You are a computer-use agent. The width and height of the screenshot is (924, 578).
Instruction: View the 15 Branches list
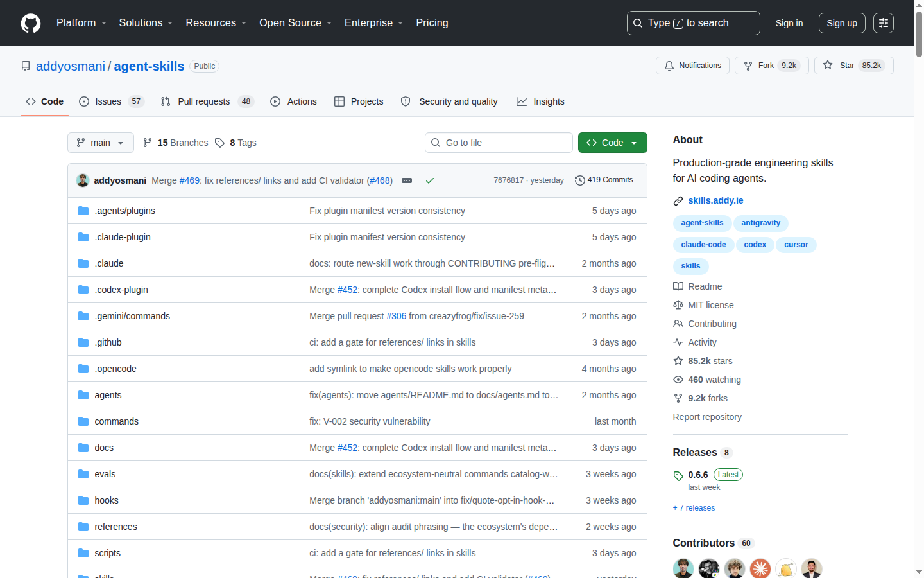175,143
